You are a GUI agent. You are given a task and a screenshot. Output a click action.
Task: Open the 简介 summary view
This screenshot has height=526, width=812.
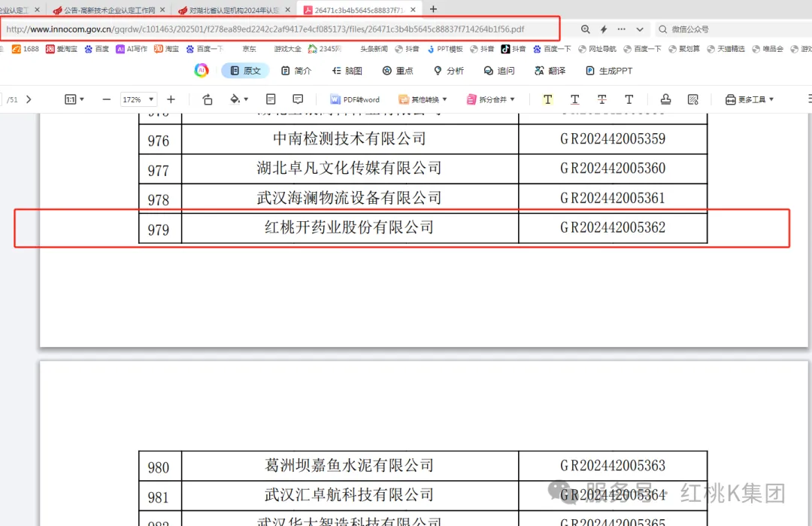296,71
